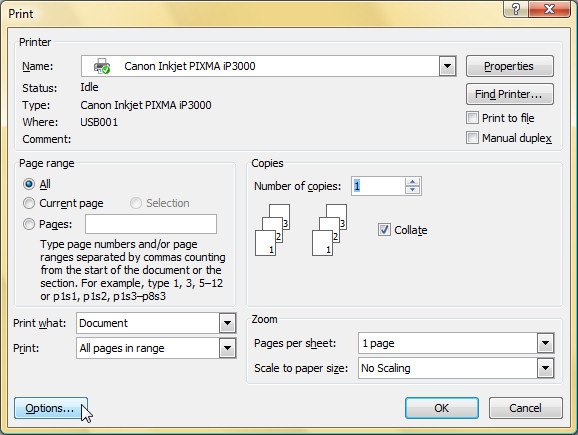Enable the Manual duplex checkbox
578x435 pixels.
[472, 138]
